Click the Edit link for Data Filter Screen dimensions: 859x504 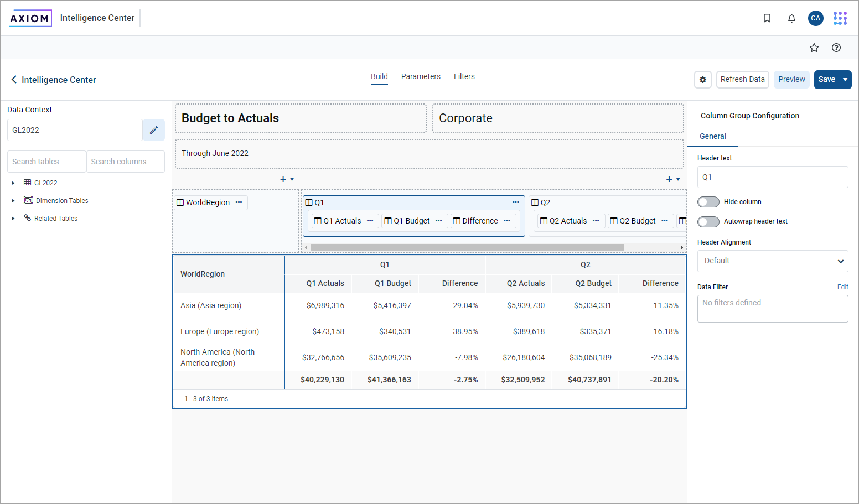[842, 287]
